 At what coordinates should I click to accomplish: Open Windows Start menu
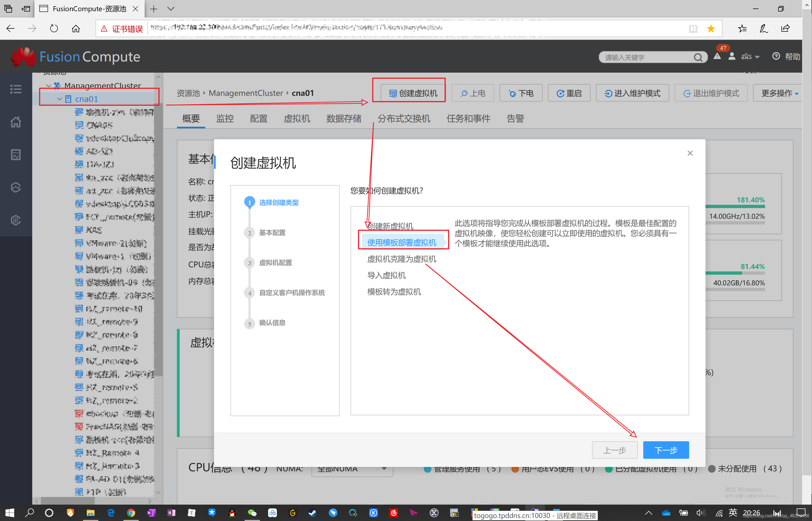click(10, 513)
